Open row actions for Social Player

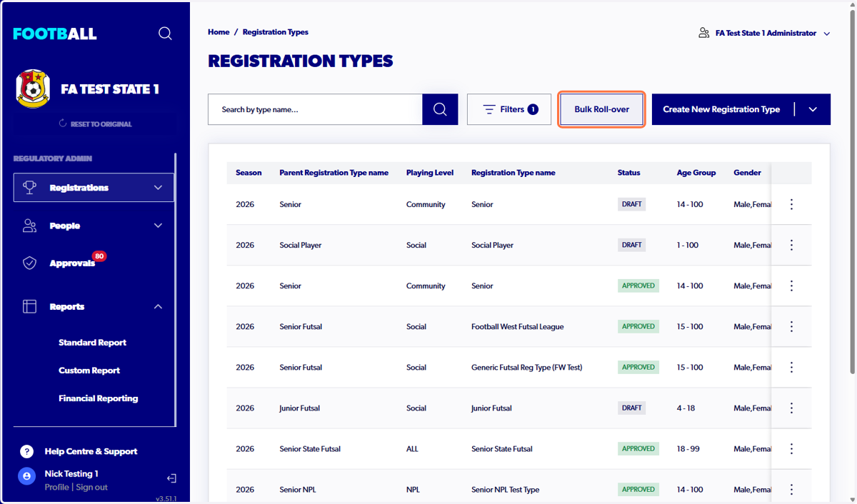[x=791, y=245]
